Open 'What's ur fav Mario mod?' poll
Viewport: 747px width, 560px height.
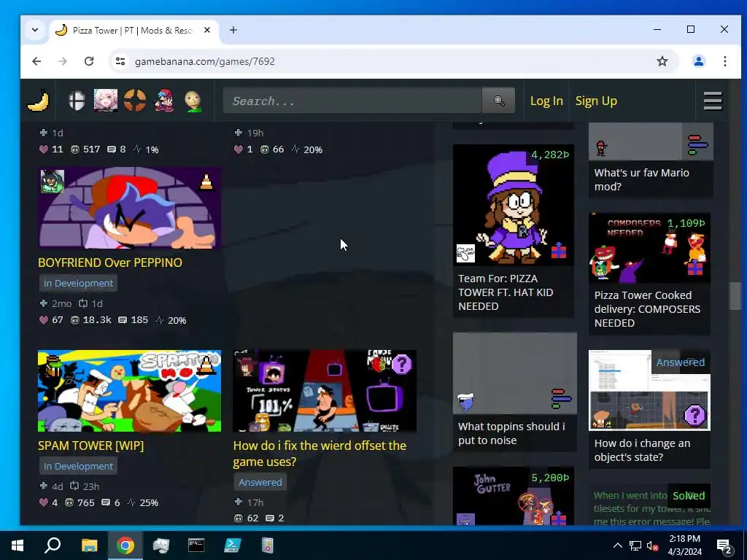(641, 179)
